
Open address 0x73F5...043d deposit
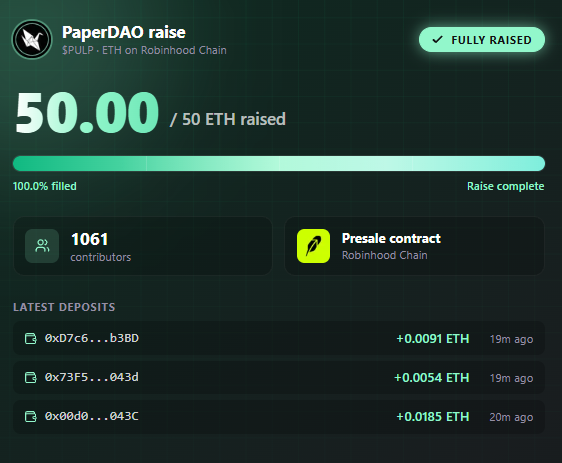[279, 377]
